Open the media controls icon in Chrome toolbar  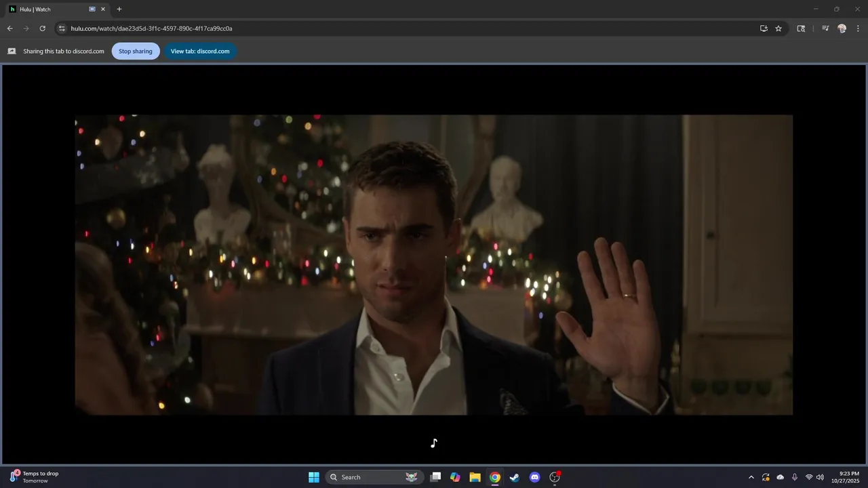(825, 28)
